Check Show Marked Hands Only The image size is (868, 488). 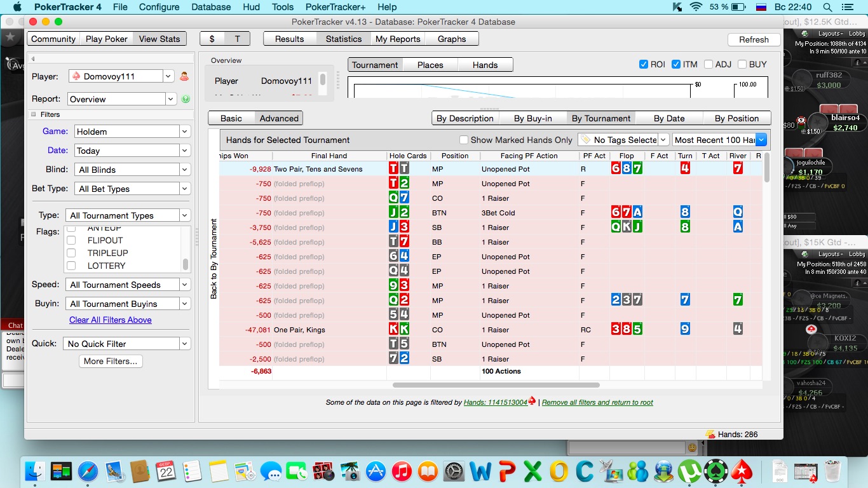(464, 140)
